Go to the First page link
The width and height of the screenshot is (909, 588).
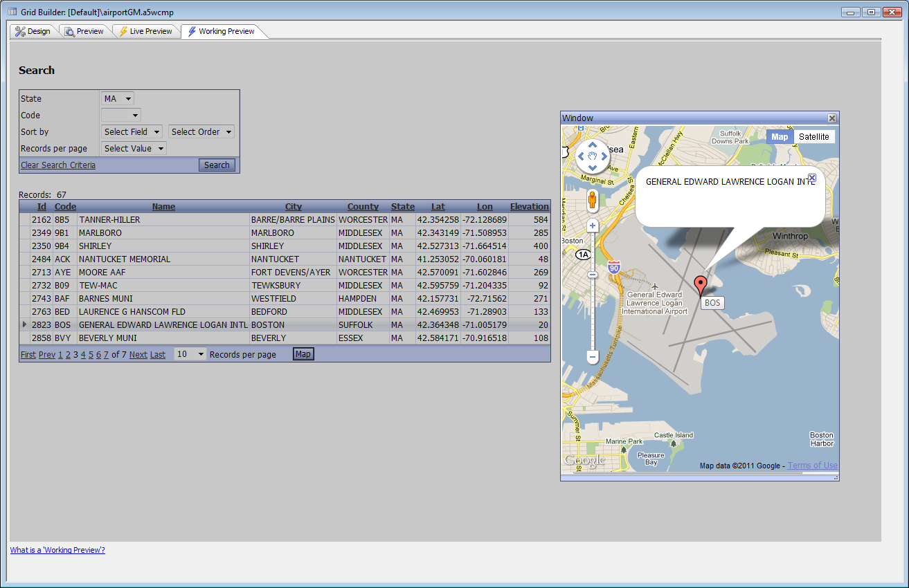tap(28, 355)
